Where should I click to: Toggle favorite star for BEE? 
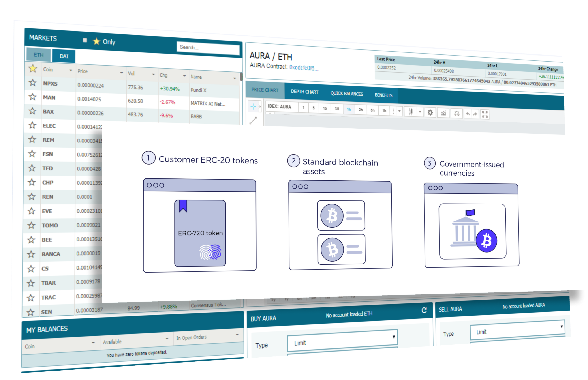31,240
